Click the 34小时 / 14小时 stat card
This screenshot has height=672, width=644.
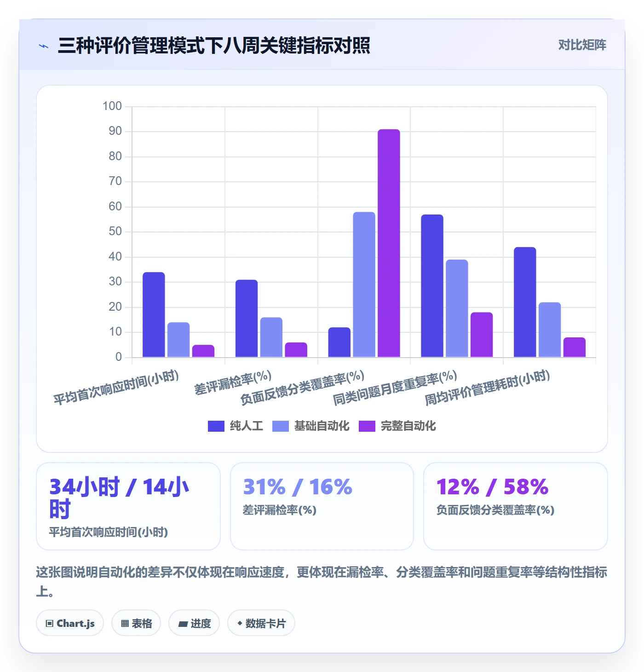[128, 506]
